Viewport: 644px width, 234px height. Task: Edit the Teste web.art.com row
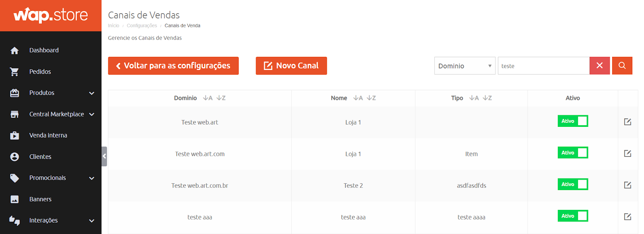point(627,153)
